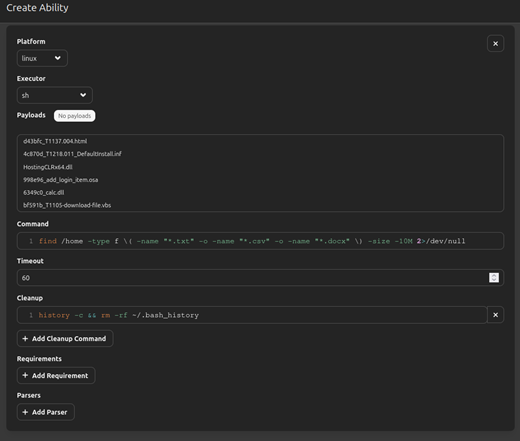520x441 pixels.
Task: Select payload 998e96_add_login_item.osa
Action: pos(61,180)
